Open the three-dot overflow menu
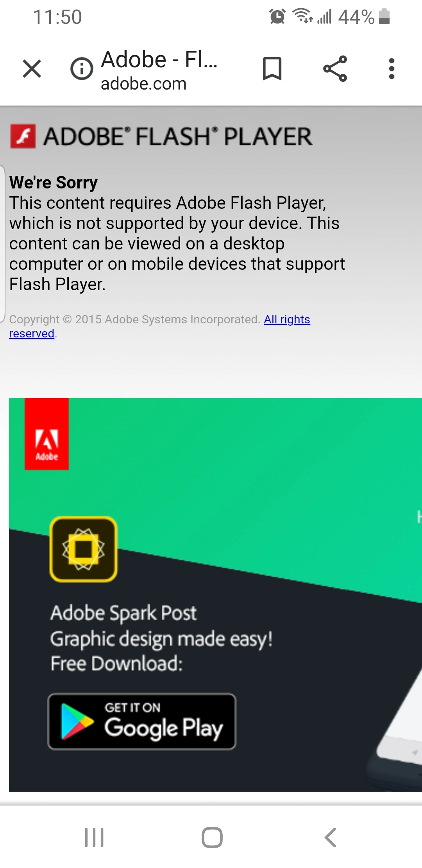 click(x=392, y=69)
